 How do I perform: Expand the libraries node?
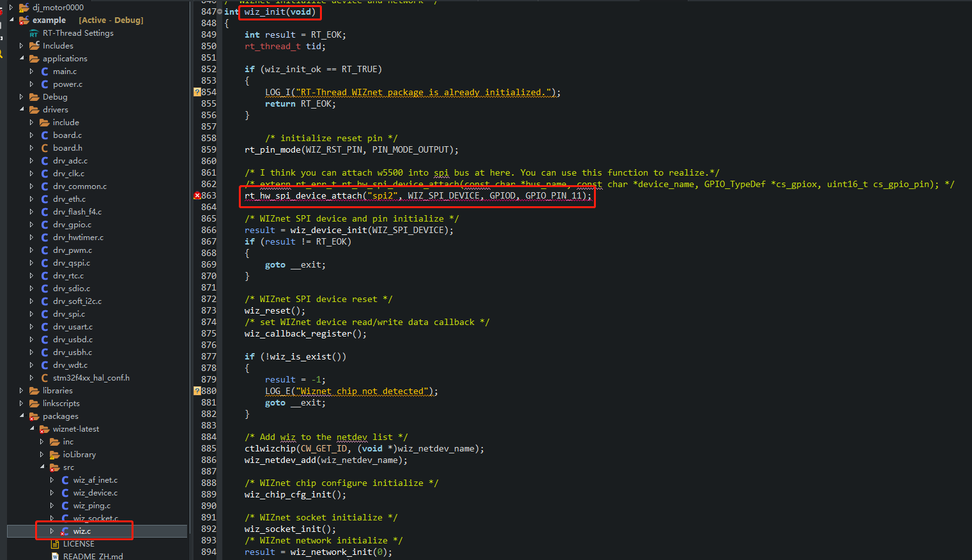click(20, 390)
